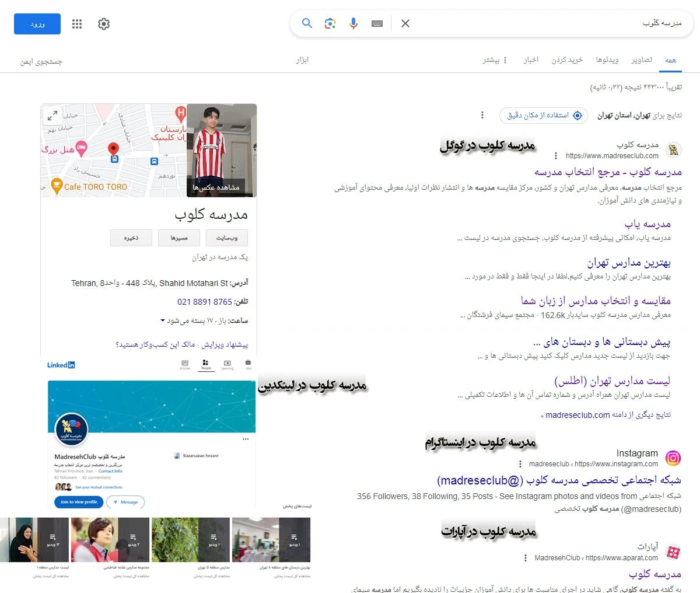Image resolution: width=700 pixels, height=593 pixels.
Task: Open the بهترین مدارس تهران sitelink
Action: [629, 263]
